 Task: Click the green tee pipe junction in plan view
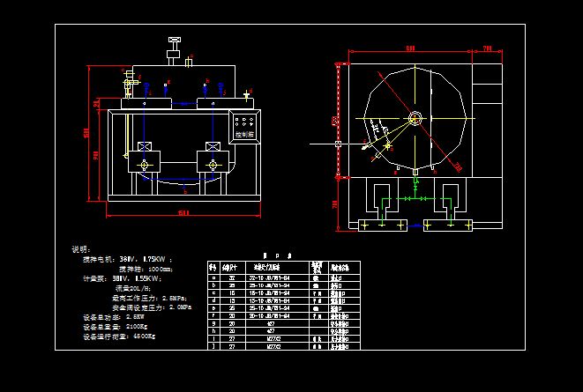(x=415, y=198)
